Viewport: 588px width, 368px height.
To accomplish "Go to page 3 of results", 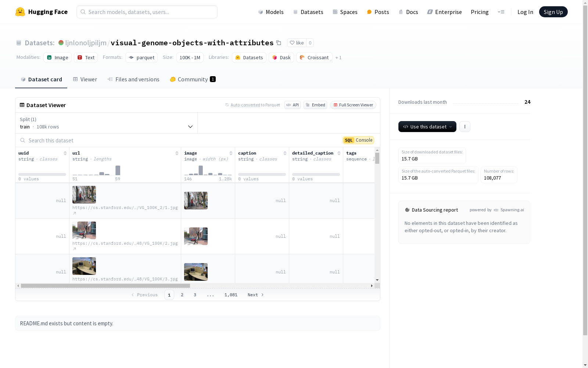I will (195, 295).
